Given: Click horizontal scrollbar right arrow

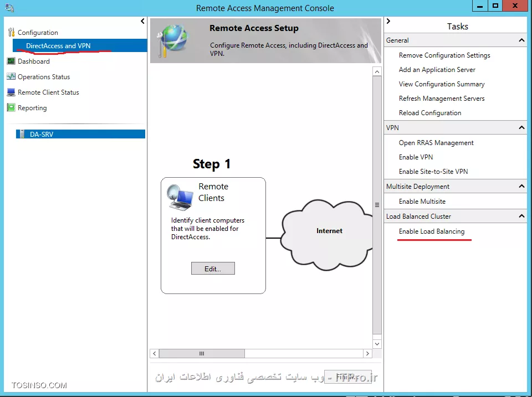Looking at the screenshot, I should (367, 354).
